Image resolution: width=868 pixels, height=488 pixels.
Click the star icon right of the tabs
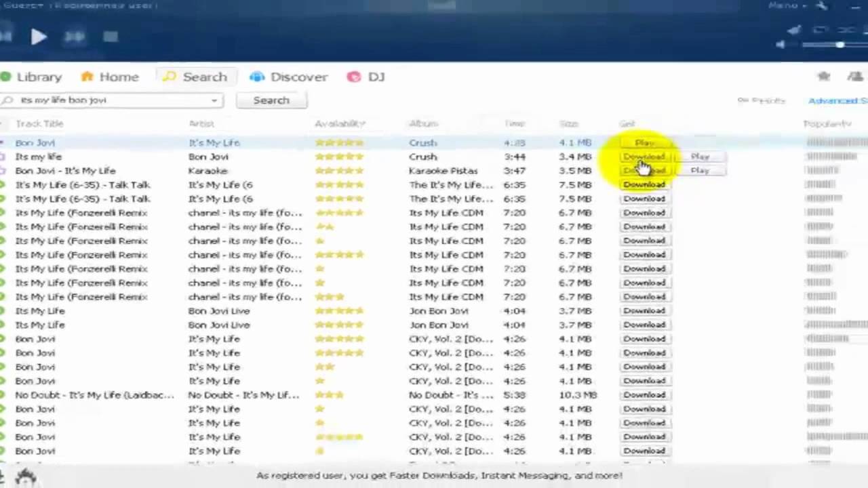(x=823, y=77)
